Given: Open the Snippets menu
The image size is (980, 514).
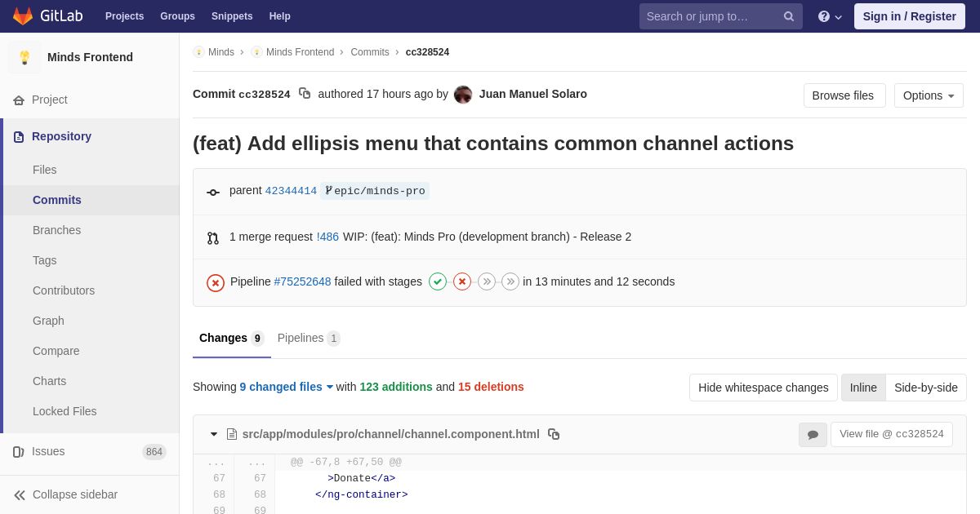Looking at the screenshot, I should click(232, 16).
